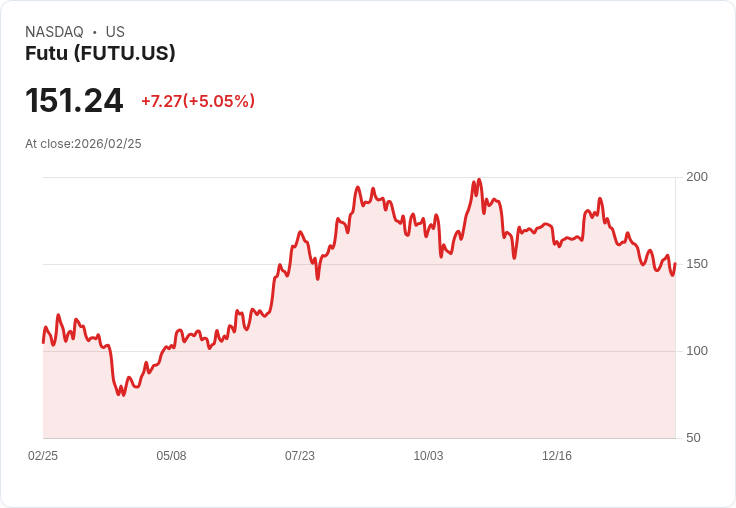
Task: Click the 150 y-axis label
Action: 697,264
